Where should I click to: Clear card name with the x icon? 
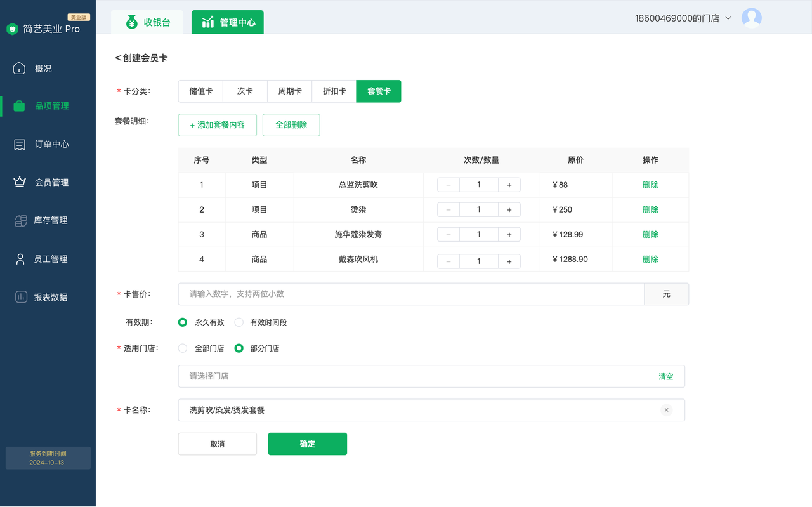coord(666,410)
